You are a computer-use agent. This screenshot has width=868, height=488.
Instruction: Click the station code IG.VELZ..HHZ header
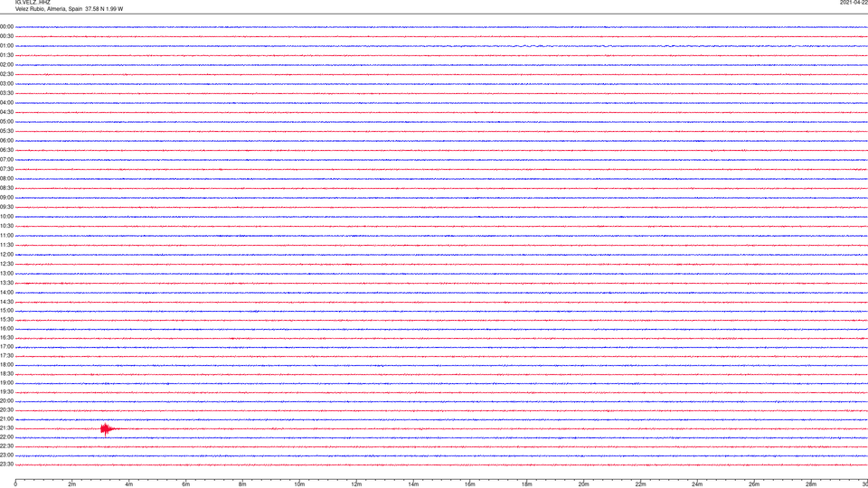(33, 3)
